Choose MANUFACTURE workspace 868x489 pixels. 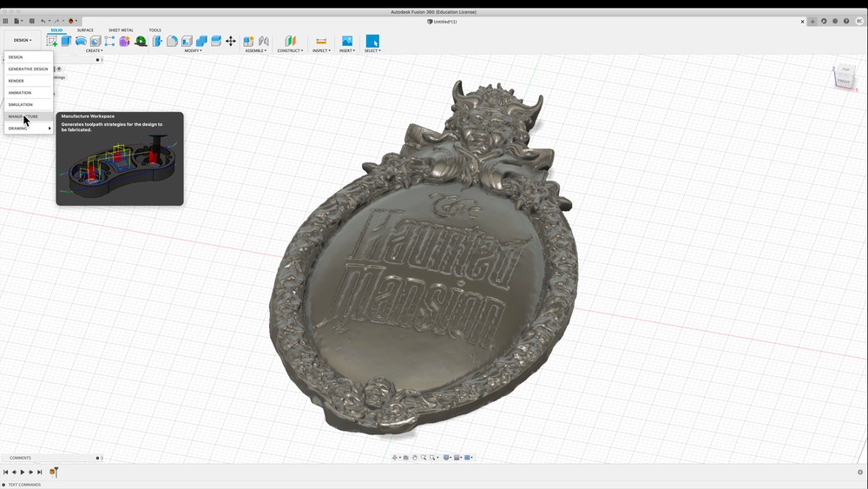click(x=29, y=116)
